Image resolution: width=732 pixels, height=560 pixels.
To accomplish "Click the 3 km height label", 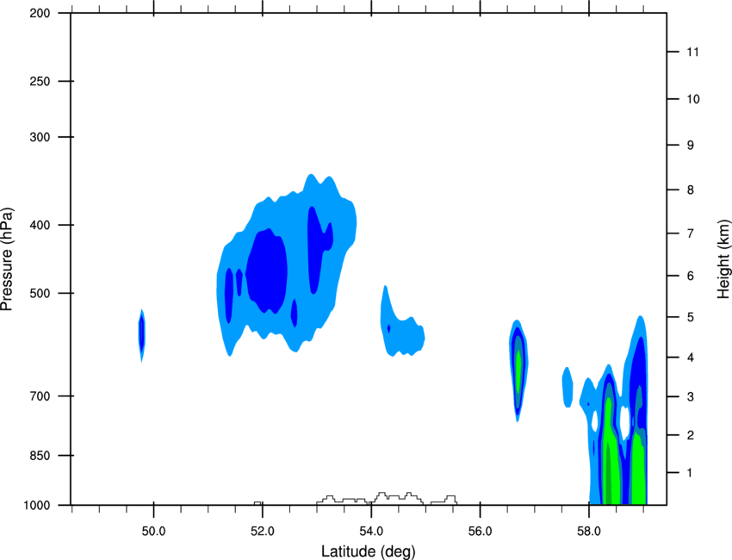I will pos(691,397).
